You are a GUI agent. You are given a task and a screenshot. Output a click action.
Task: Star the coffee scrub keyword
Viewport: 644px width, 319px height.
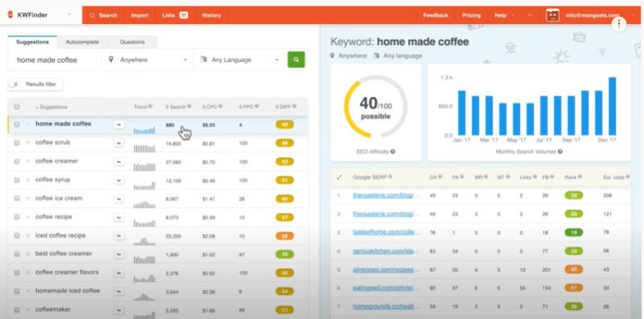click(x=28, y=143)
